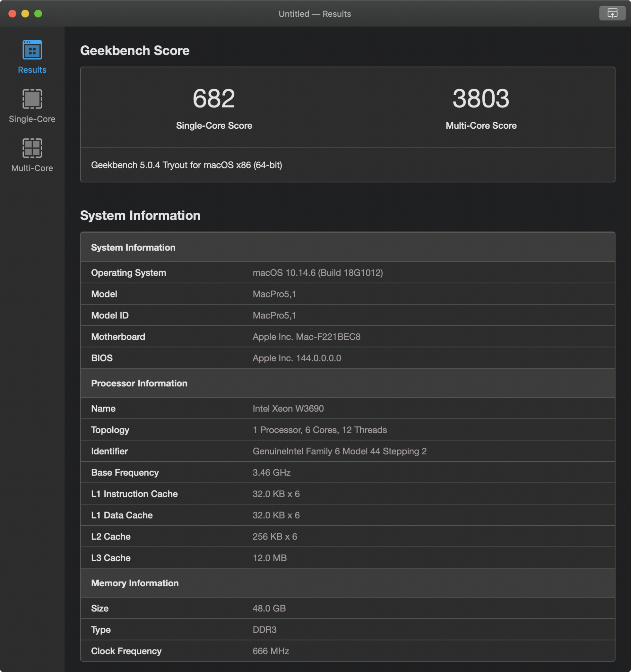The width and height of the screenshot is (631, 672).
Task: Click the Multi-Core label in sidebar
Action: pos(32,168)
